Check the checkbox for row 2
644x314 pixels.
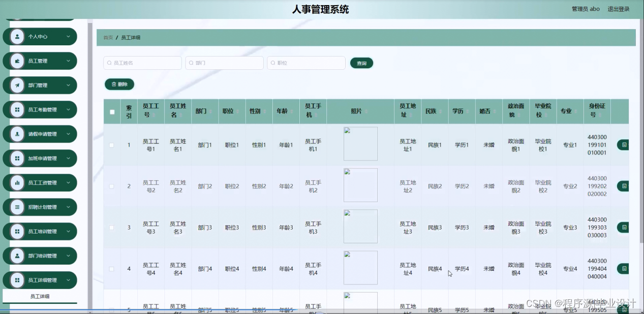112,186
